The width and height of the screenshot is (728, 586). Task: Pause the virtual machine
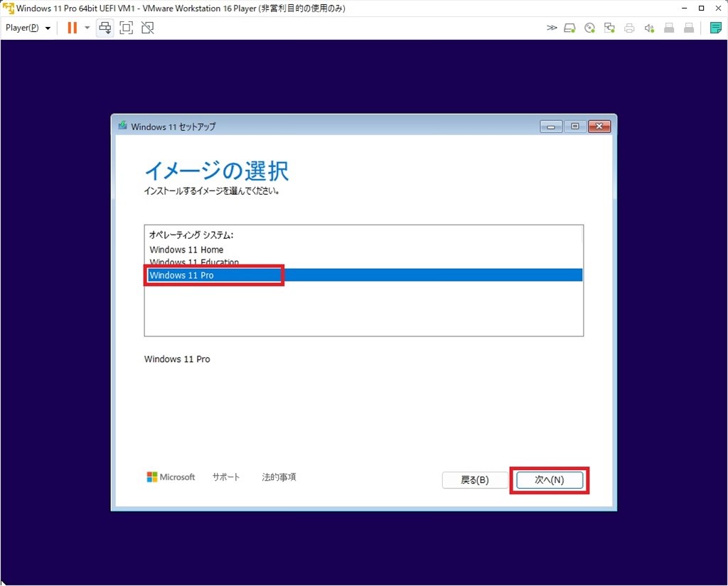(x=72, y=28)
